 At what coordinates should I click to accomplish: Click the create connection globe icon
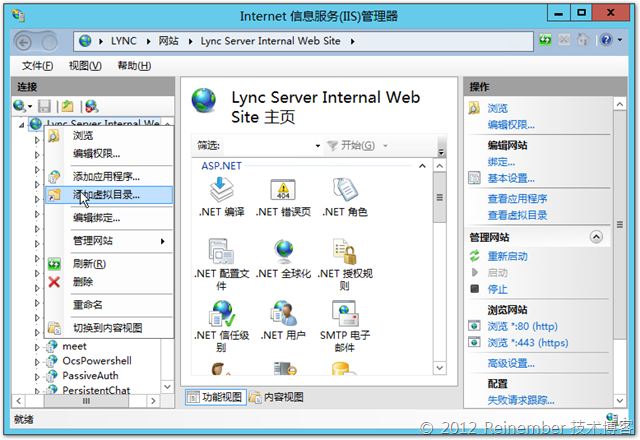point(19,107)
